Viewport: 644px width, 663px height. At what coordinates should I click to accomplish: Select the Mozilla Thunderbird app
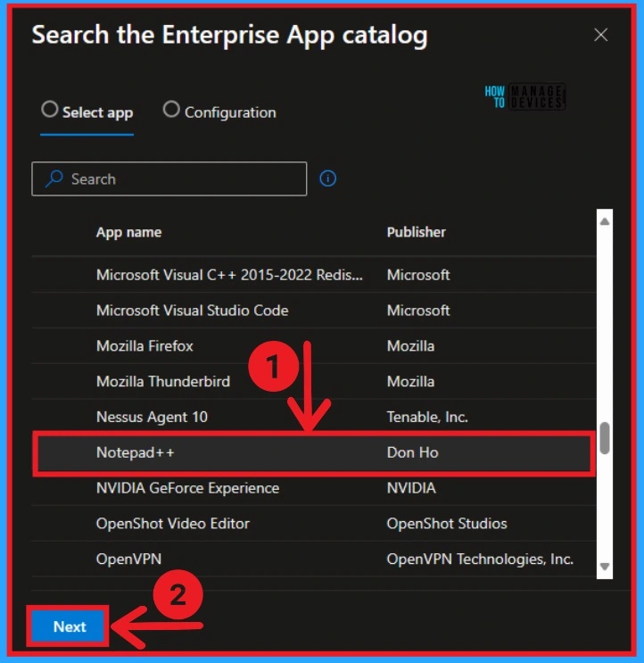[x=314, y=381]
